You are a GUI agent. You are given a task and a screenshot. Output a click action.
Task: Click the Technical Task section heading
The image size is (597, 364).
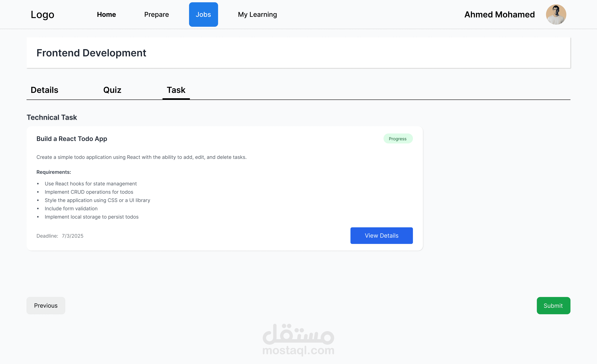click(52, 117)
